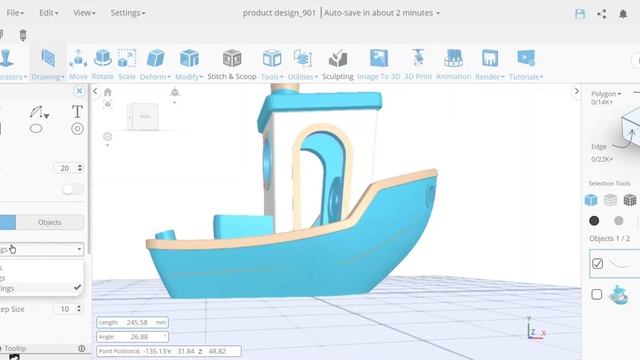Screen dimensions: 640x360
Task: Close the drawing panel
Action: coord(79,91)
